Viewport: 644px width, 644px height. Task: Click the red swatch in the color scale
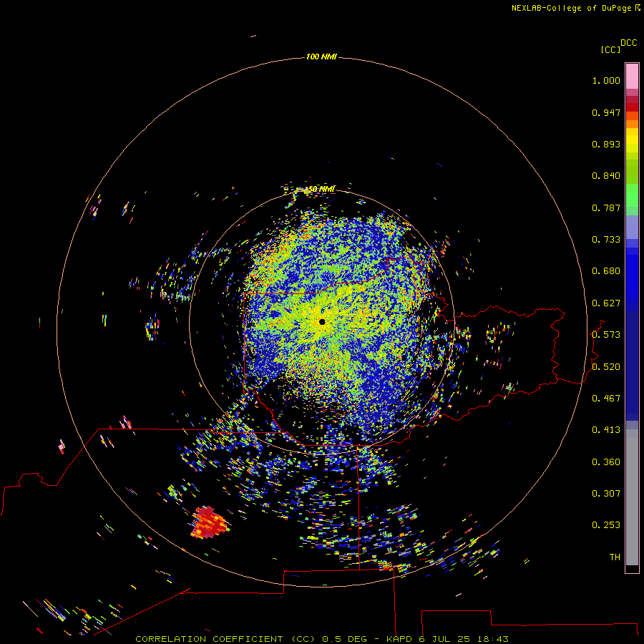point(632,107)
